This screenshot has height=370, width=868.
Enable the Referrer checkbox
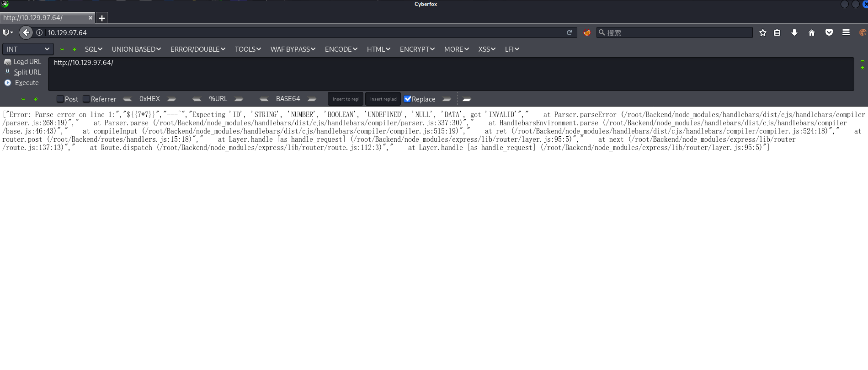[x=86, y=99]
